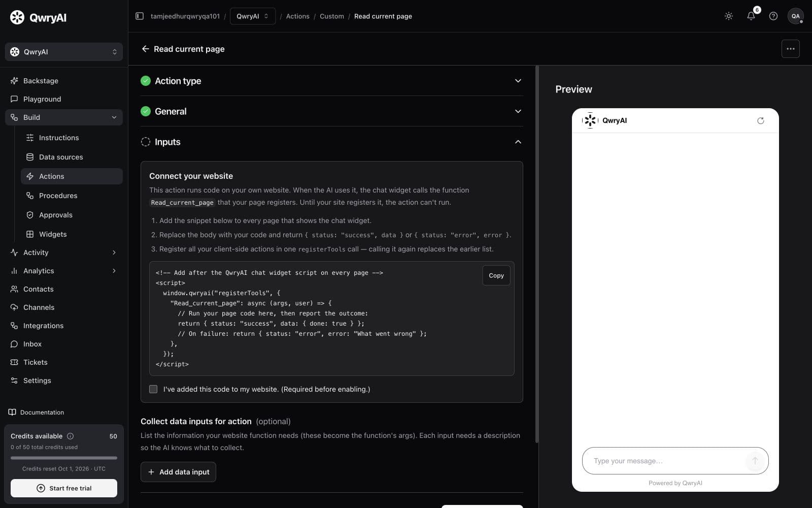Open help question mark icon
Viewport: 812px width, 508px height.
click(x=773, y=16)
